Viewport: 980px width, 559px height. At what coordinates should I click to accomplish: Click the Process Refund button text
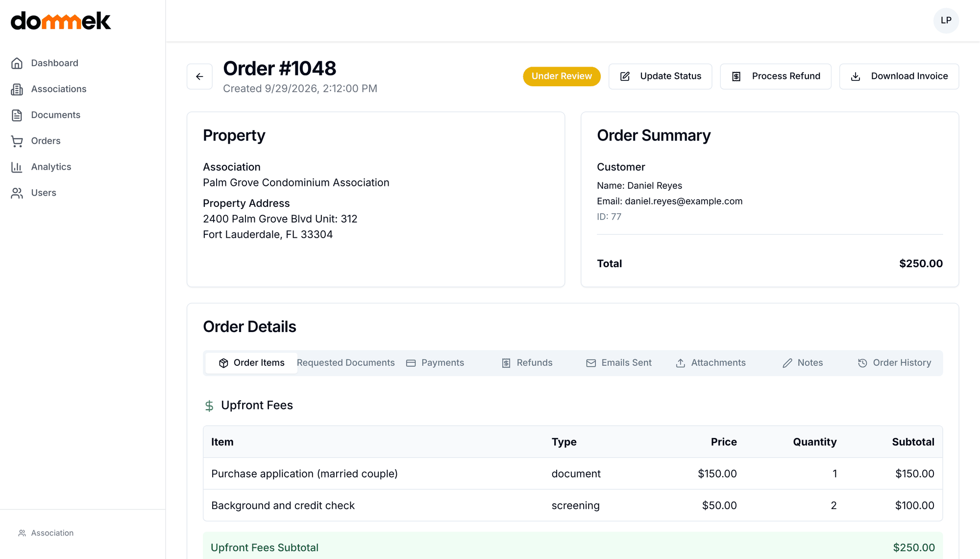(x=786, y=76)
